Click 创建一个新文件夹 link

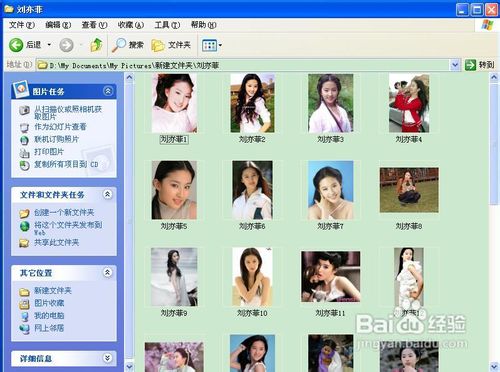tap(64, 212)
